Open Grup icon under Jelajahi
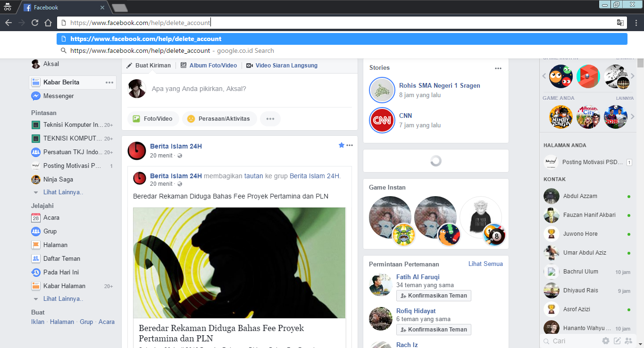 pyautogui.click(x=35, y=232)
